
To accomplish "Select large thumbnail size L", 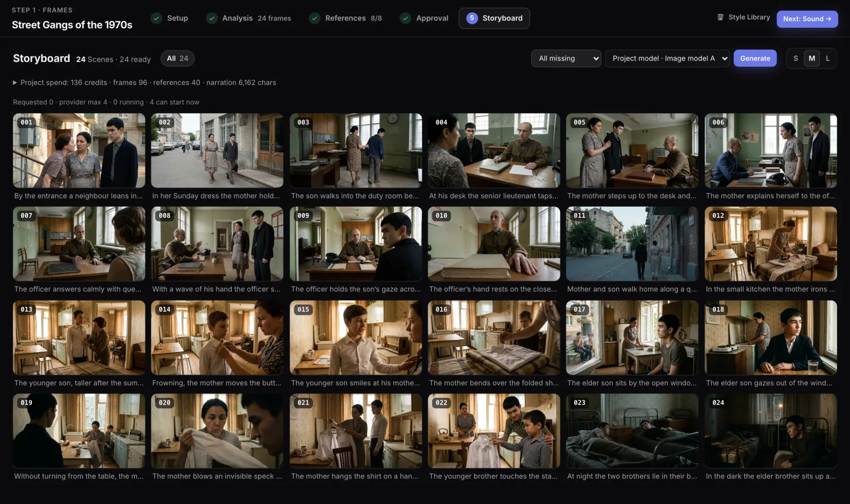I will point(828,58).
